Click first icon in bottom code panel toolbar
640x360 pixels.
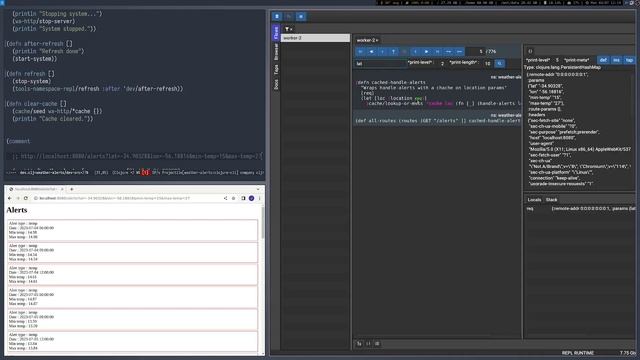click(360, 344)
